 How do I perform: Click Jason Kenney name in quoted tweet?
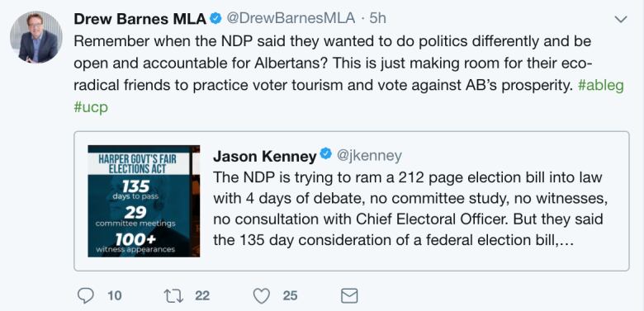[x=265, y=156]
